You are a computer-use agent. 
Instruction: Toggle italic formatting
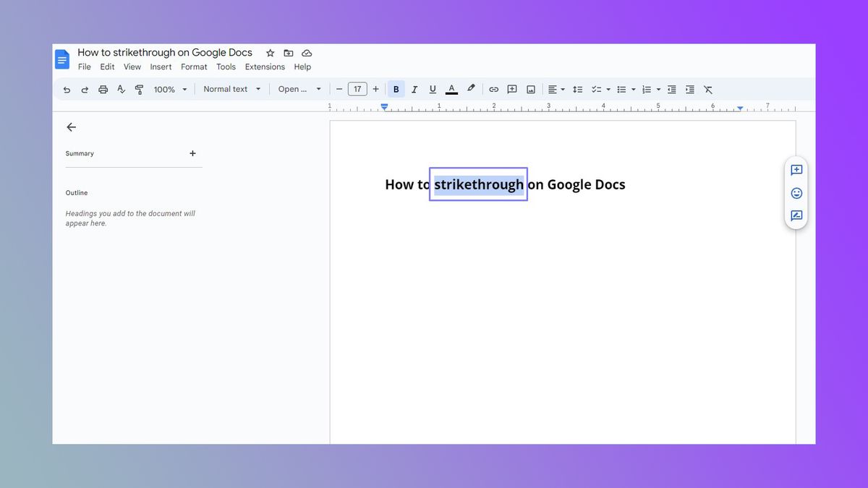414,90
